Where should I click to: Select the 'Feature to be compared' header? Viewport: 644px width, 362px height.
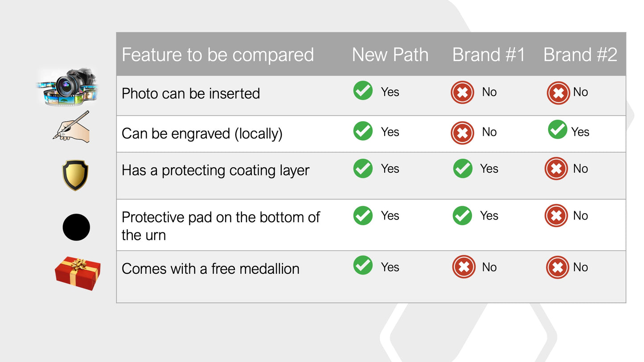pyautogui.click(x=217, y=55)
